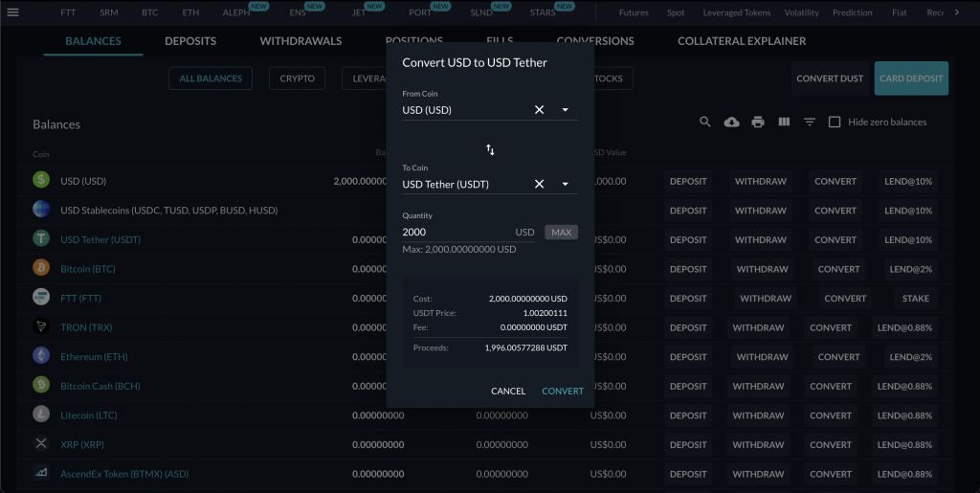Open the COLLATERAL EXPLAINER tab
The width and height of the screenshot is (980, 493).
[742, 41]
